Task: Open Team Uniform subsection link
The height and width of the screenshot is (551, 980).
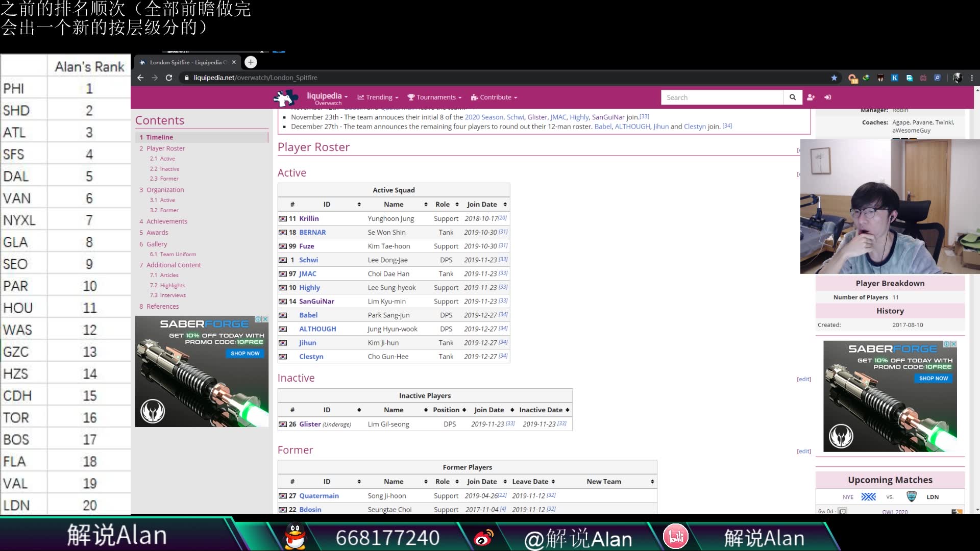Action: click(x=178, y=254)
